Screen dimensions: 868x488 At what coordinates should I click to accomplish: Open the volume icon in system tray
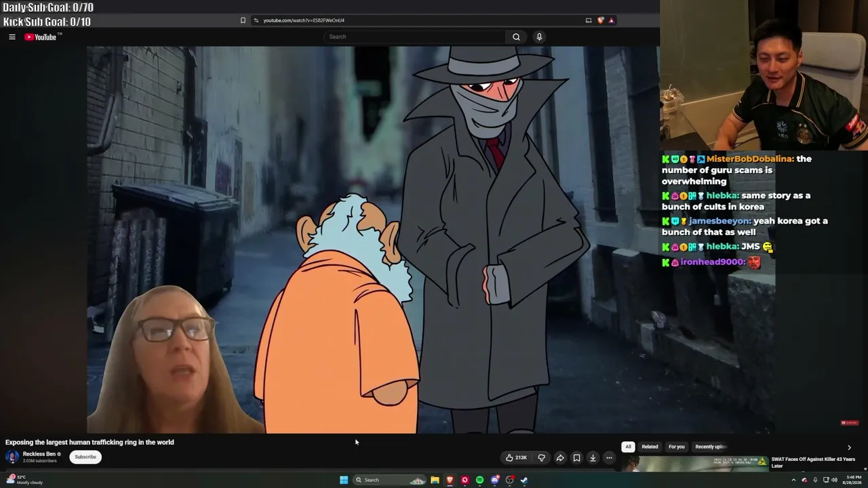click(x=835, y=480)
